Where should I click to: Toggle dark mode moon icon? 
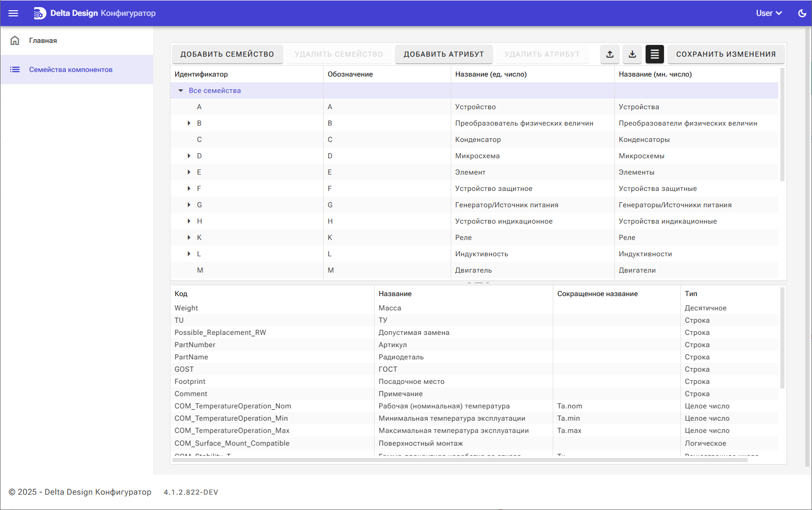[x=802, y=13]
